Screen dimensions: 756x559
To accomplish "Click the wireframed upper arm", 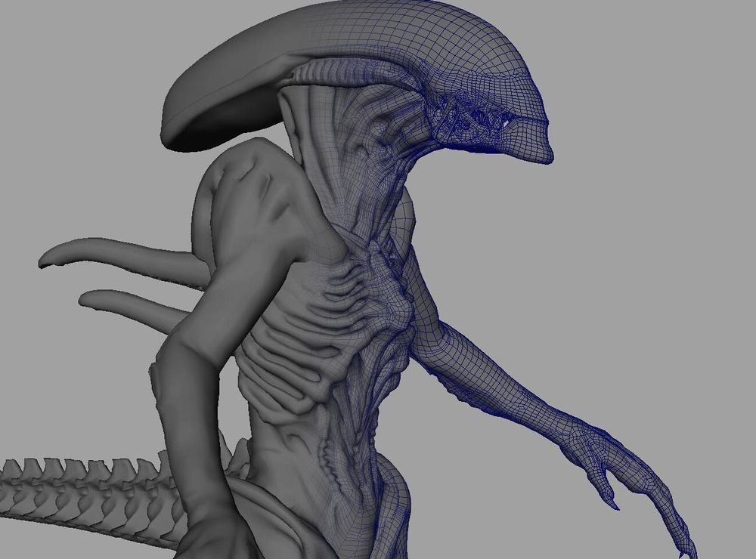I will (454, 347).
